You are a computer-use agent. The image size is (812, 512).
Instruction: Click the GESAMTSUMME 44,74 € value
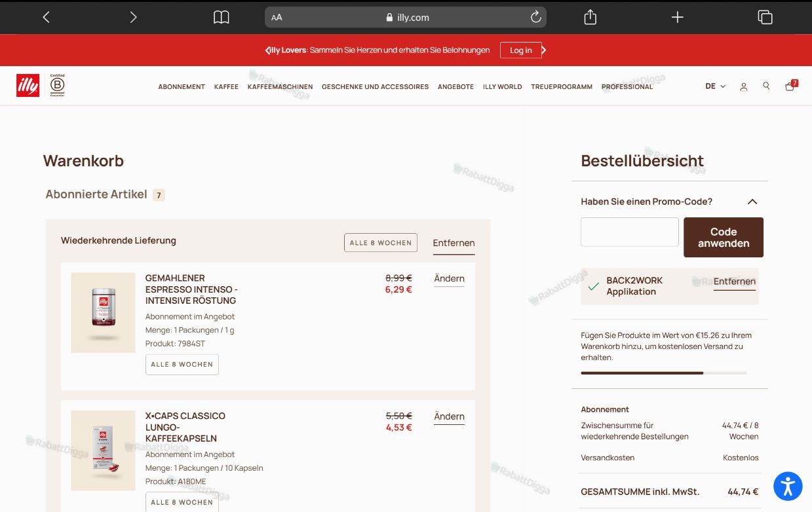[743, 492]
